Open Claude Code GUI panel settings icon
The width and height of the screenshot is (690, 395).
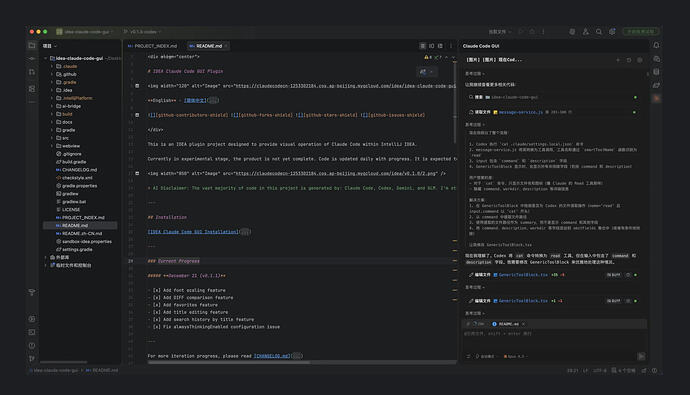[640, 60]
